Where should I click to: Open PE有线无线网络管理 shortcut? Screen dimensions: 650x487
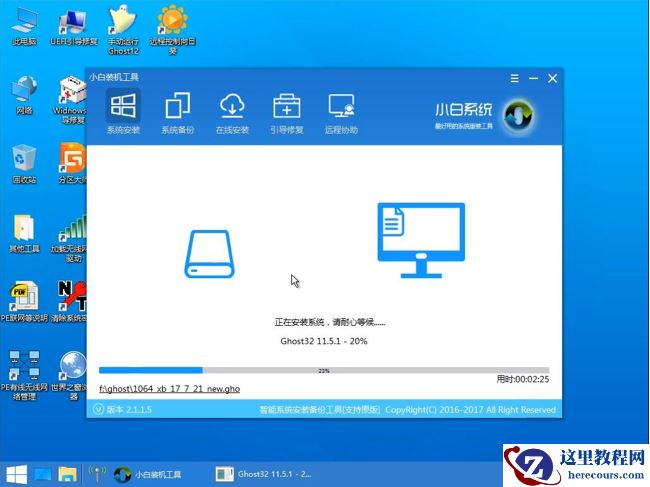coord(24,375)
